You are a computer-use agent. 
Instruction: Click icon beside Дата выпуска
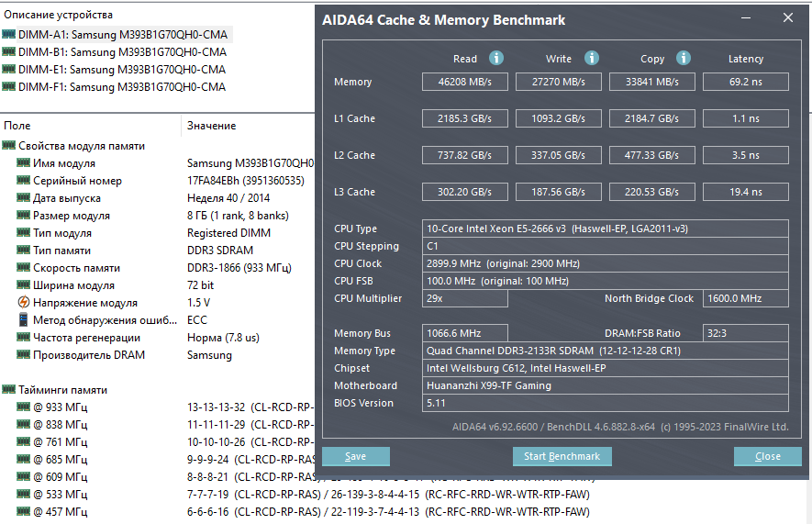(x=23, y=198)
